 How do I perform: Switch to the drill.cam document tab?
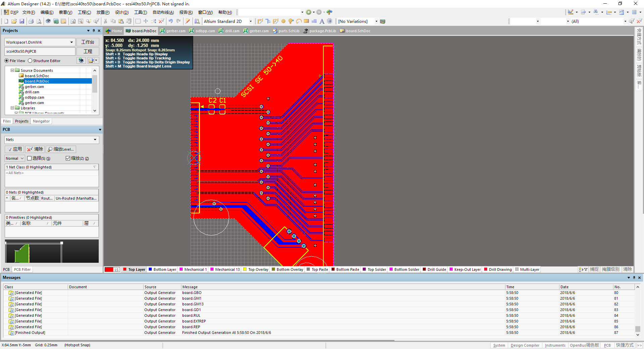pyautogui.click(x=229, y=31)
